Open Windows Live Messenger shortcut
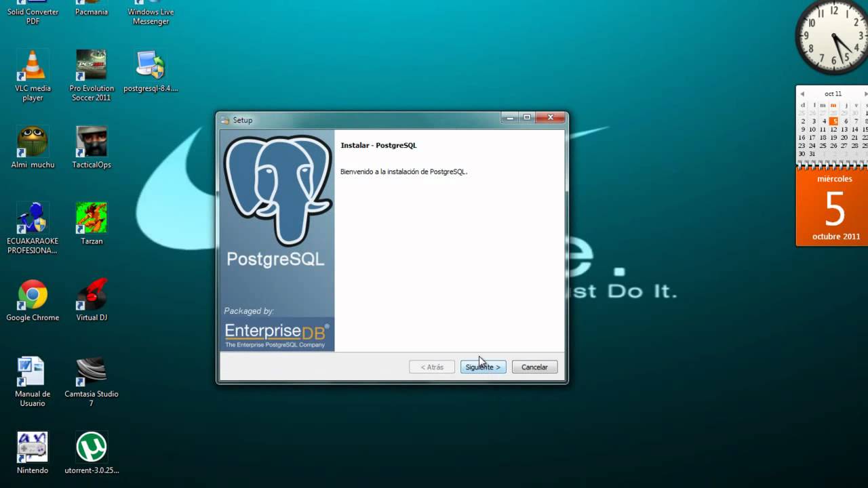The width and height of the screenshot is (868, 488). pos(151,14)
